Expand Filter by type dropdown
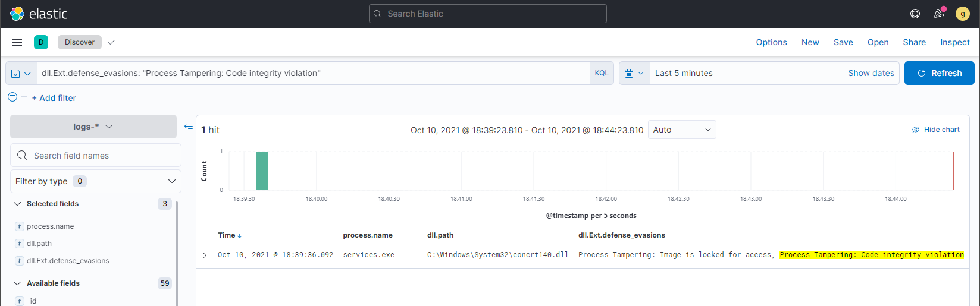The image size is (980, 306). tap(96, 181)
